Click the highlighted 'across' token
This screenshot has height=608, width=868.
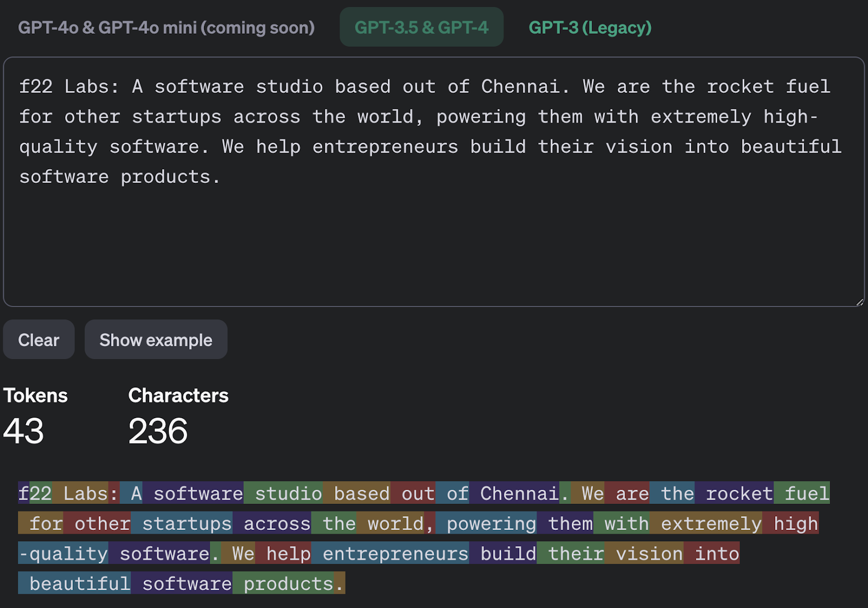pos(272,523)
